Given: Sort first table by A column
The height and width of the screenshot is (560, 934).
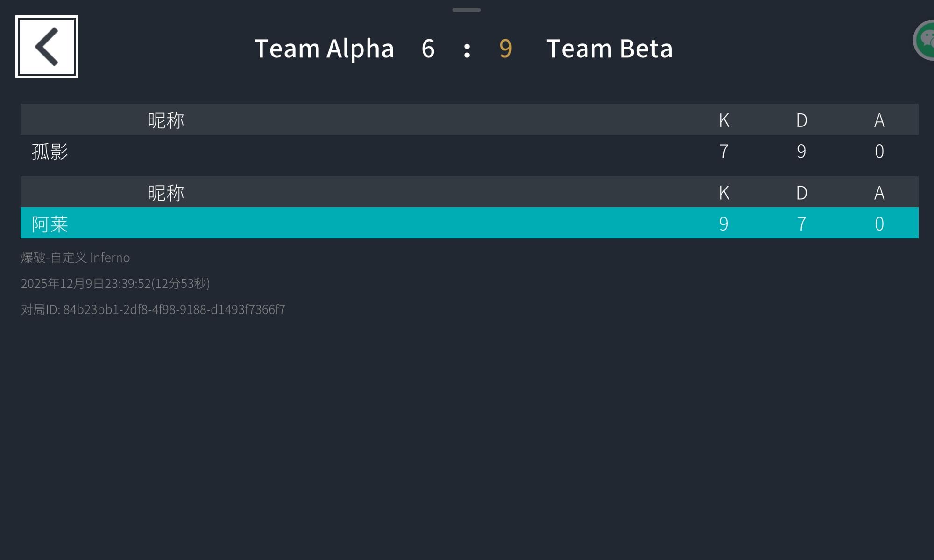Looking at the screenshot, I should point(879,120).
